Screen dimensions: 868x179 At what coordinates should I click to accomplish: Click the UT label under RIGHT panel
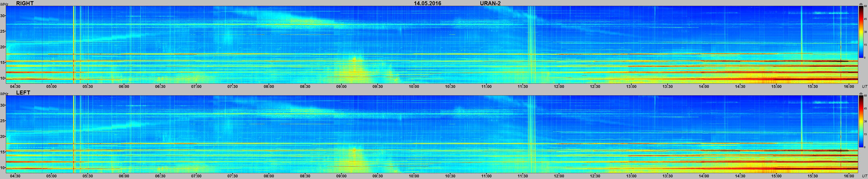point(864,87)
